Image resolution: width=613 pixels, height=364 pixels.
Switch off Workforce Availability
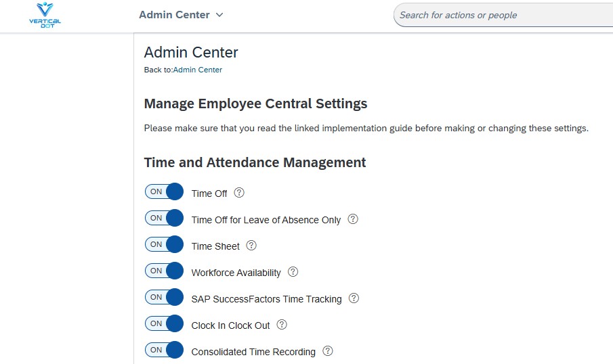(164, 271)
